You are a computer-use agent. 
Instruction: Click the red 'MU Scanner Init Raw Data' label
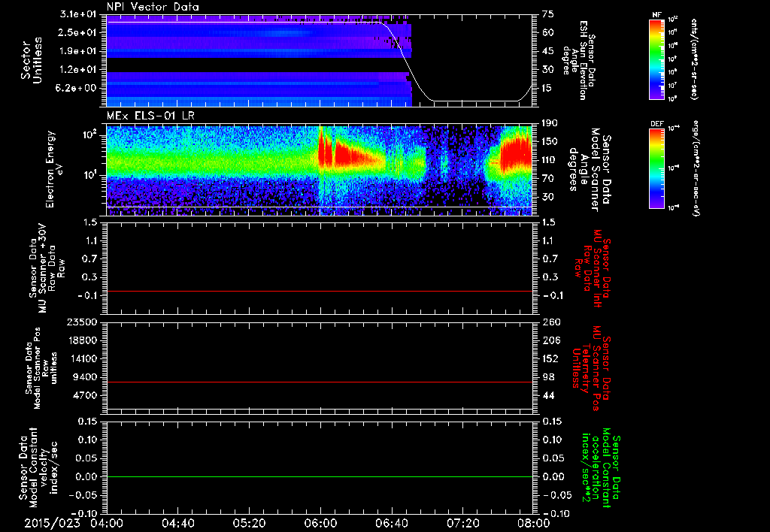(x=593, y=268)
